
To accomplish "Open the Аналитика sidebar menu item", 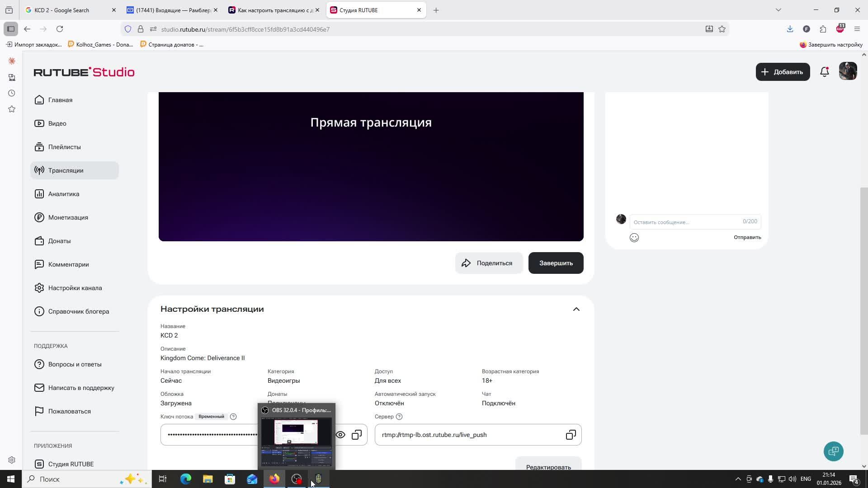I will [x=64, y=194].
